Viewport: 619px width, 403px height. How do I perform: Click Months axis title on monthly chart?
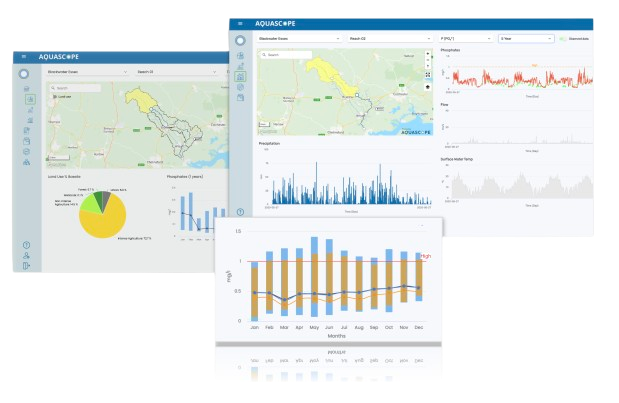coord(336,336)
